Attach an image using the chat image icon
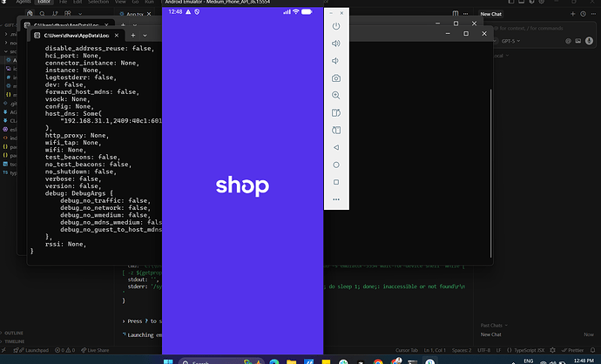 [578, 41]
